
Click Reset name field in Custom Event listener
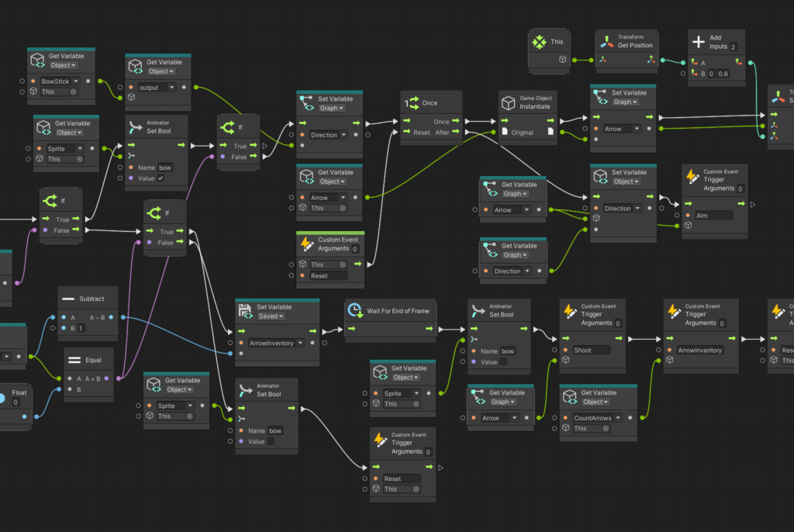point(328,275)
